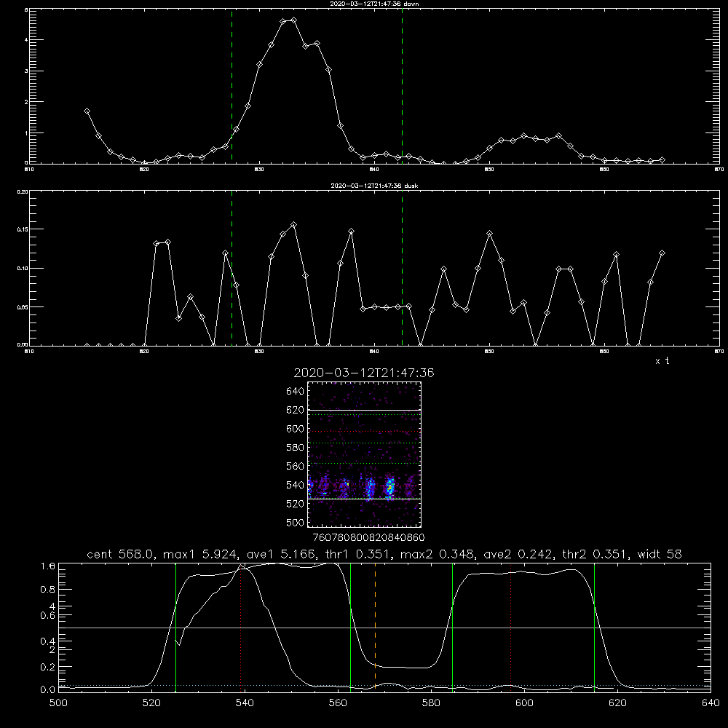The height and width of the screenshot is (728, 728).
Task: Click the left green dashed line in dawn plot
Action: click(x=232, y=86)
